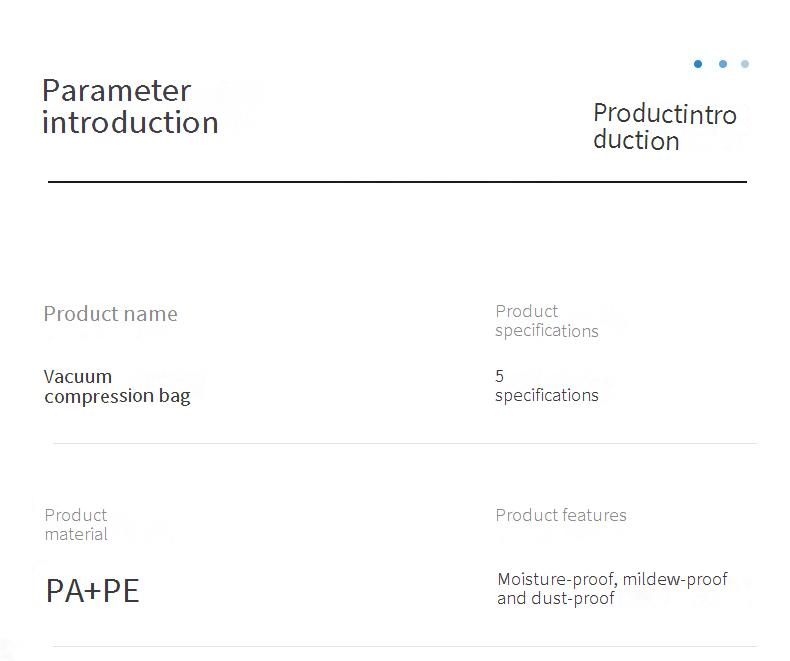Click the Vacuum compression bag text
790x661 pixels.
117,386
